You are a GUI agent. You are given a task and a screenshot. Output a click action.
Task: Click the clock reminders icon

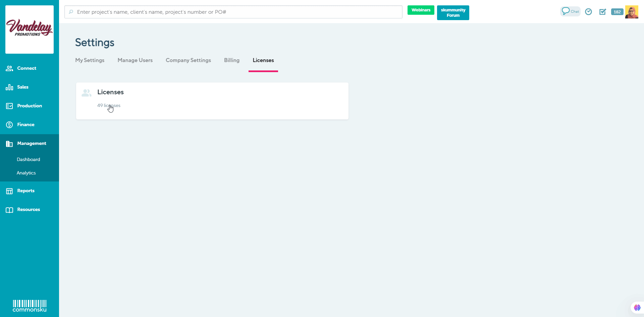point(588,12)
